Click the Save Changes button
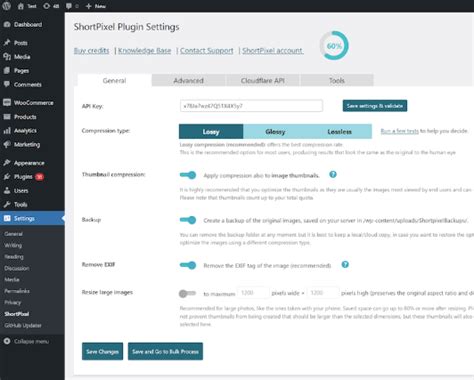474x380 pixels. (x=102, y=351)
